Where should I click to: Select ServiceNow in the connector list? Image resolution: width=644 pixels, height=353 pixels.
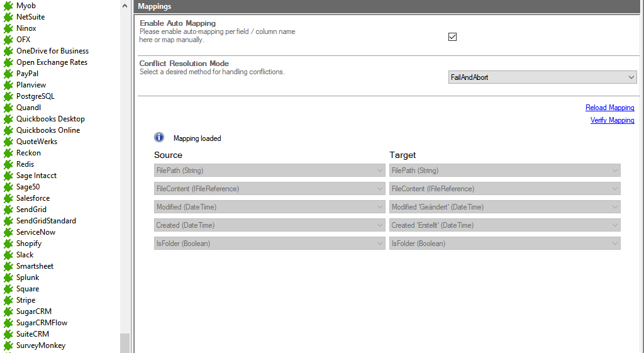tap(36, 232)
